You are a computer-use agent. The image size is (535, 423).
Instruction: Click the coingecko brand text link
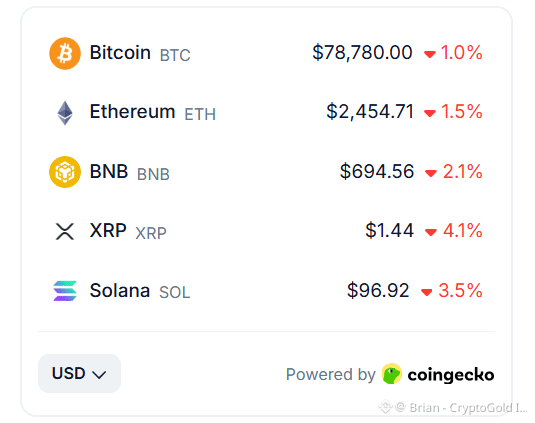[x=451, y=375]
